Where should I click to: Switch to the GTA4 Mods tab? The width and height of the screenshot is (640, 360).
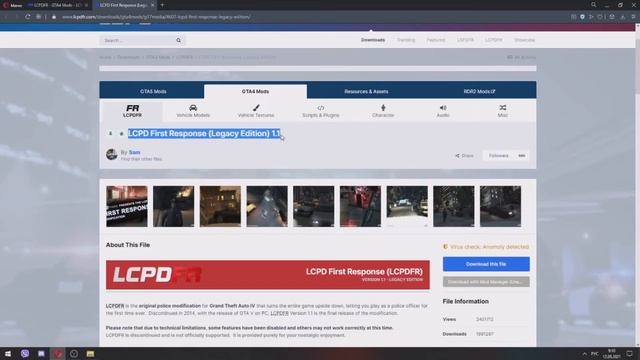pyautogui.click(x=255, y=91)
